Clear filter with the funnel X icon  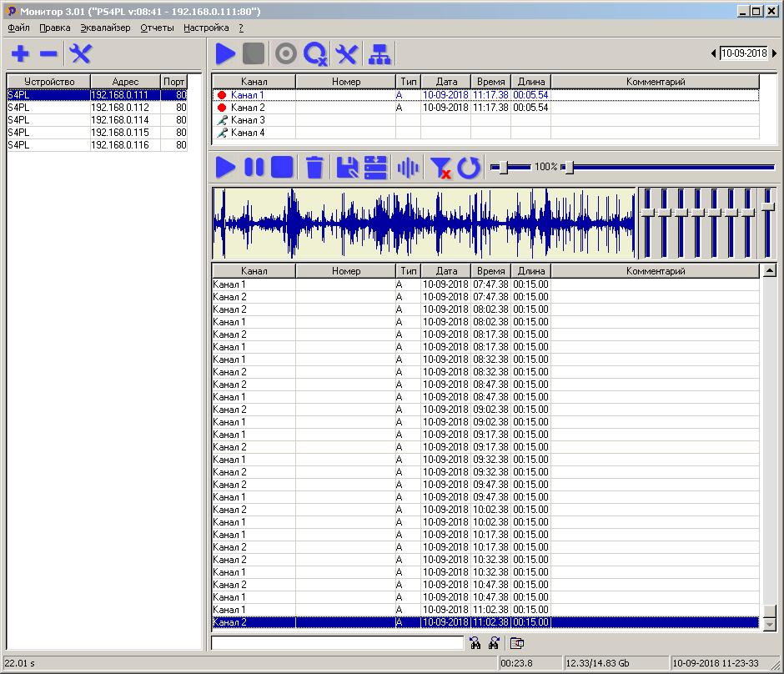440,167
